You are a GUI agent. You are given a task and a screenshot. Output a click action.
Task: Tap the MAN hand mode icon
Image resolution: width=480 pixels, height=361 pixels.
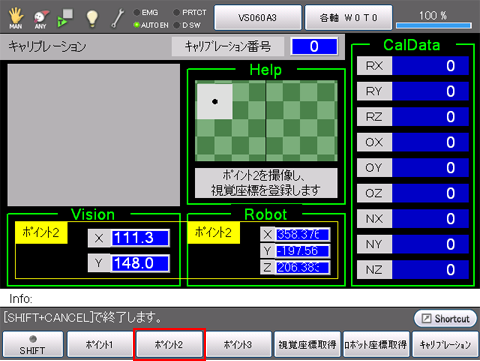pyautogui.click(x=16, y=18)
